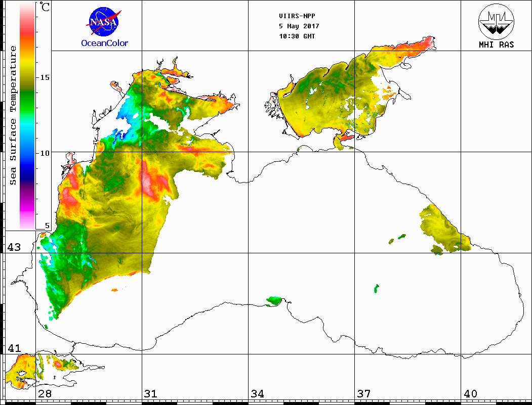532x405 pixels.
Task: Click the MHI RAS institute emblem
Action: click(x=497, y=22)
